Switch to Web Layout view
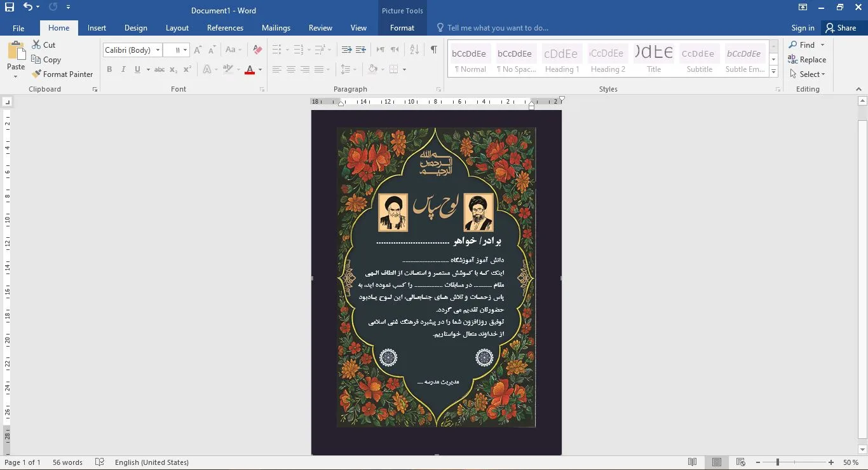Viewport: 868px width, 470px height. 740,462
